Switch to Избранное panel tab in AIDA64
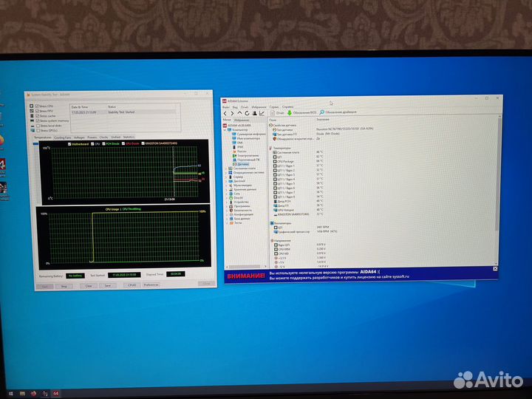This screenshot has height=399, width=532. click(x=241, y=120)
